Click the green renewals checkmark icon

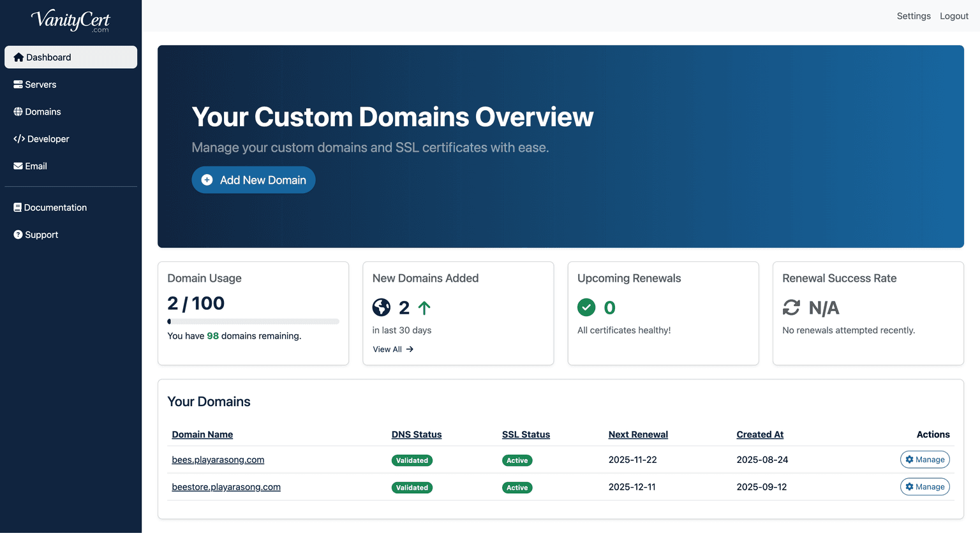tap(586, 307)
